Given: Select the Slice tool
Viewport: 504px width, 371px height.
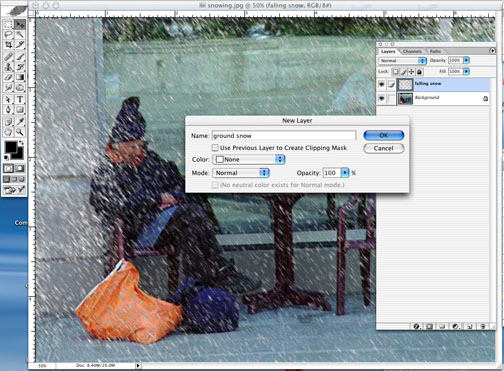Looking at the screenshot, I should coord(20,45).
